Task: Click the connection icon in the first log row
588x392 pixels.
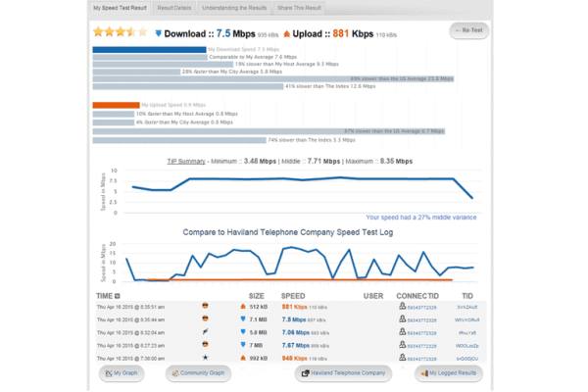Action: click(x=403, y=306)
